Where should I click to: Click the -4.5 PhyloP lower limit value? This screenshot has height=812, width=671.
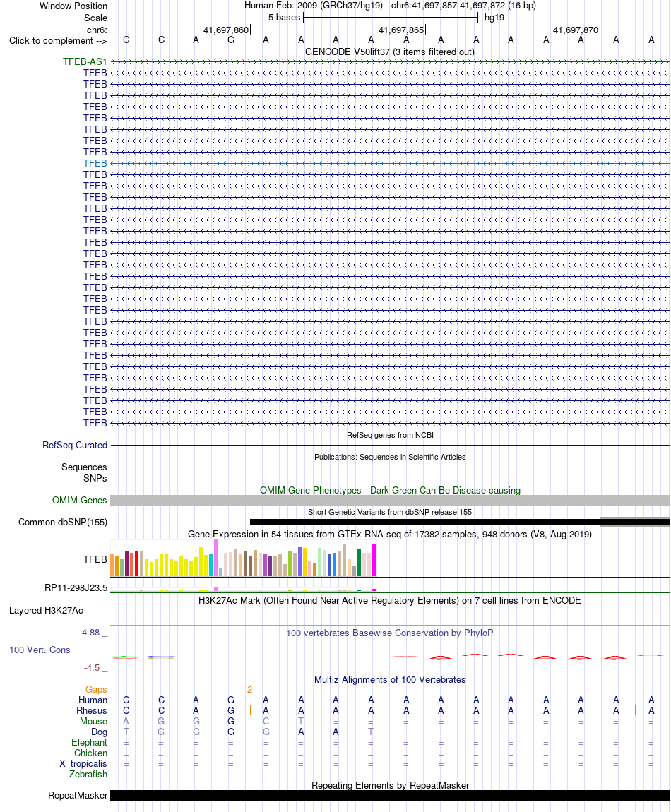click(92, 667)
